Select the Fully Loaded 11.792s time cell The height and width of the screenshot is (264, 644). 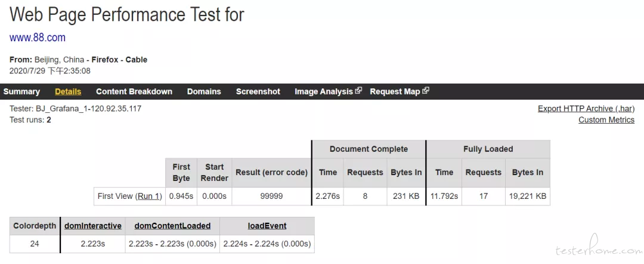[444, 196]
